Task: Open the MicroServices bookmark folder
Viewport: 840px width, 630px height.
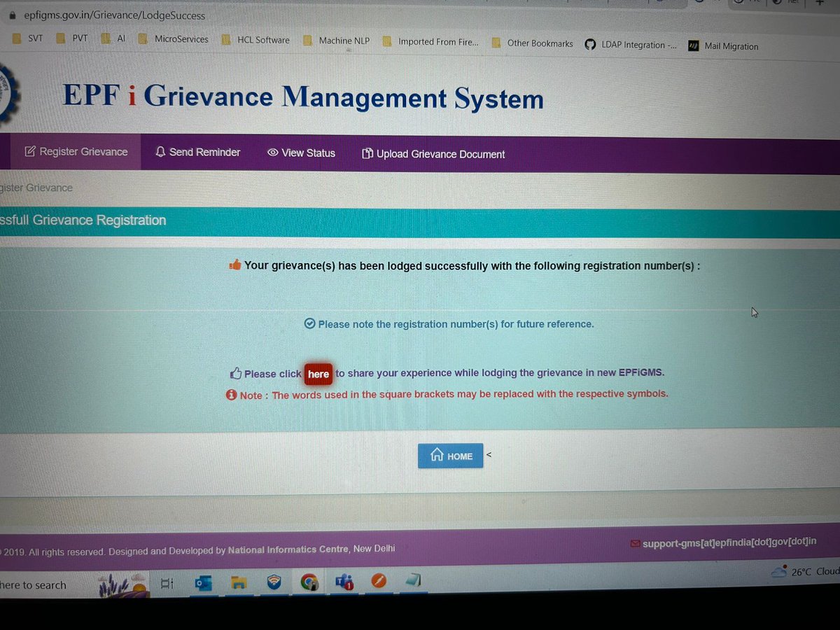Action: [x=173, y=39]
